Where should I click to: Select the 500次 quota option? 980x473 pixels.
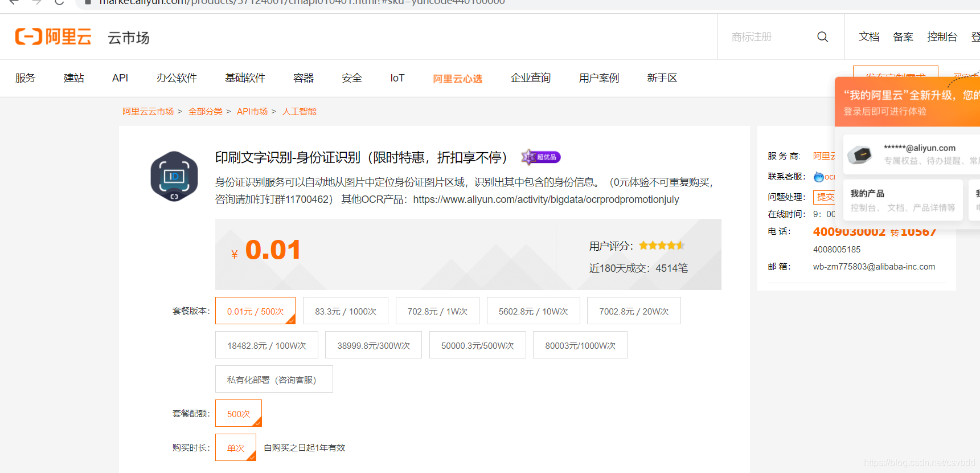(x=239, y=413)
